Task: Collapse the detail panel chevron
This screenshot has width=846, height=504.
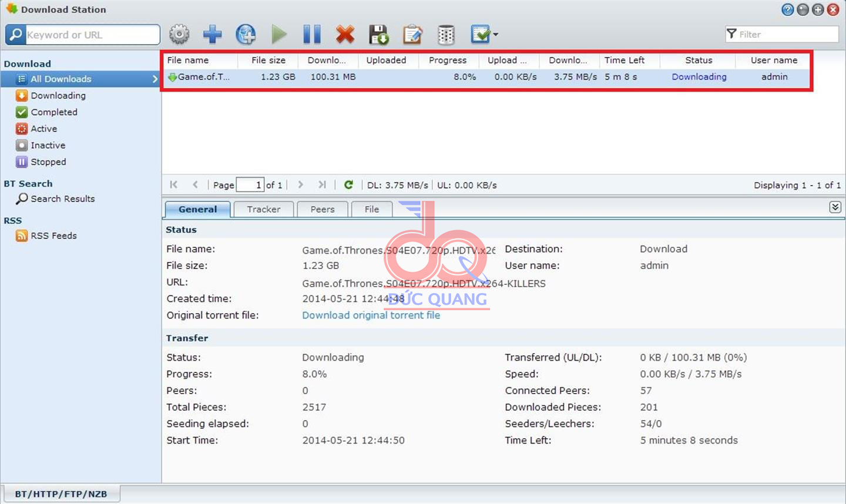Action: pos(835,207)
